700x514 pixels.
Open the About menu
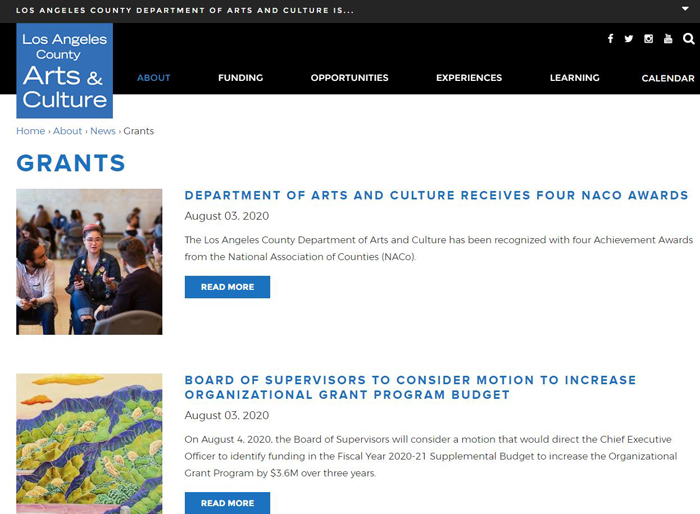tap(154, 78)
